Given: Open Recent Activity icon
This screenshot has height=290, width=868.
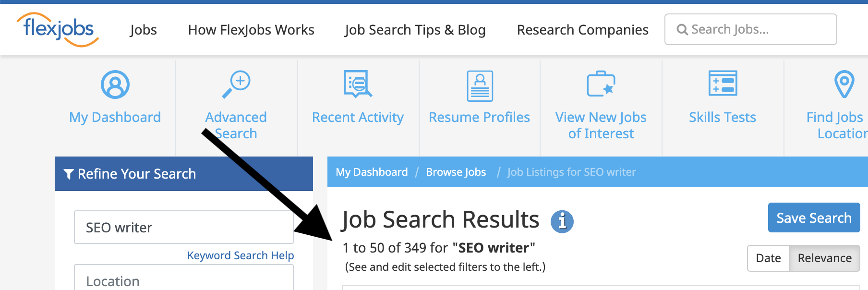Looking at the screenshot, I should point(358,84).
